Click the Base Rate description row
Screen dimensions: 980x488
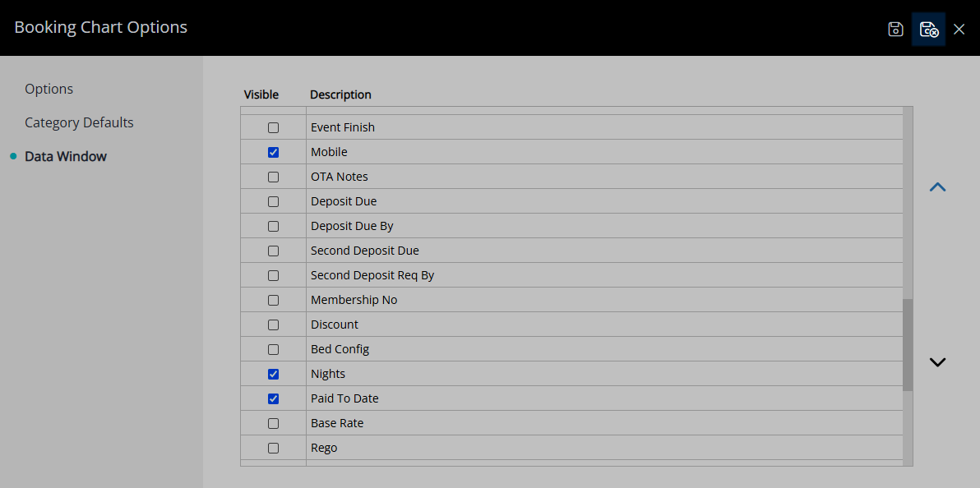click(x=604, y=423)
